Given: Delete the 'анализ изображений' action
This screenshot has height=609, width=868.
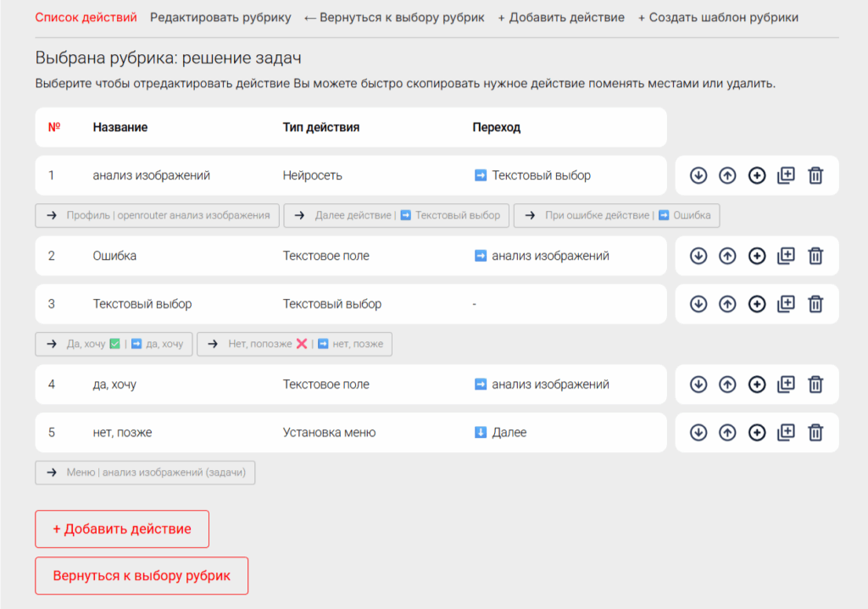Looking at the screenshot, I should [x=815, y=175].
